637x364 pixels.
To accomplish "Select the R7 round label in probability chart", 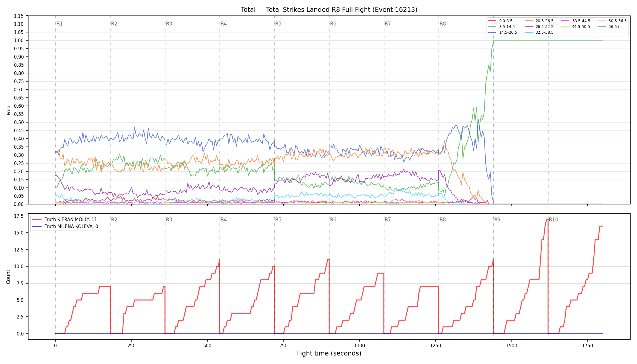I will point(388,24).
